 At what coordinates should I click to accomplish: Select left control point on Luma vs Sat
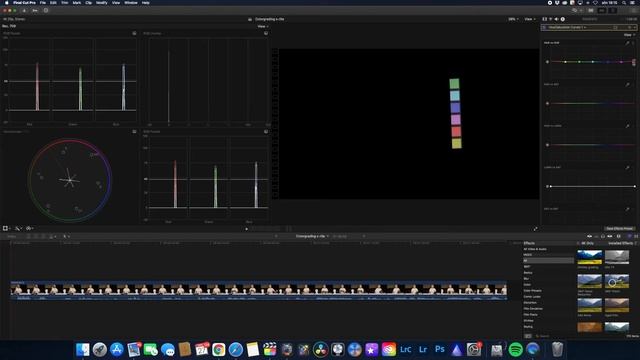coord(551,187)
